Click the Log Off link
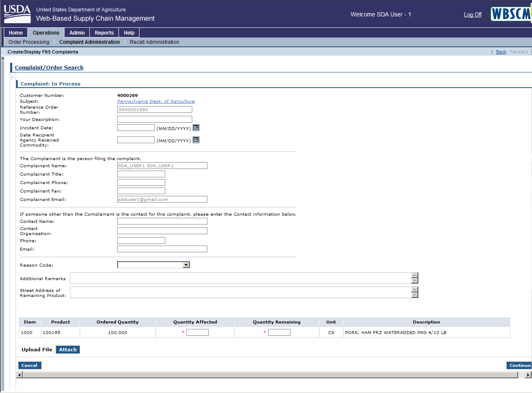Viewport: 532px width, 393px height. (473, 15)
